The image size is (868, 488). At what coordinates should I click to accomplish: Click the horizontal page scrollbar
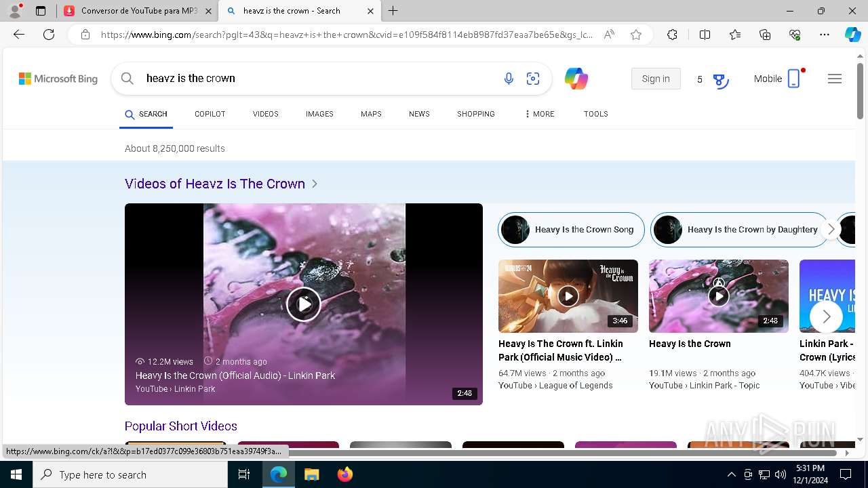point(427,451)
